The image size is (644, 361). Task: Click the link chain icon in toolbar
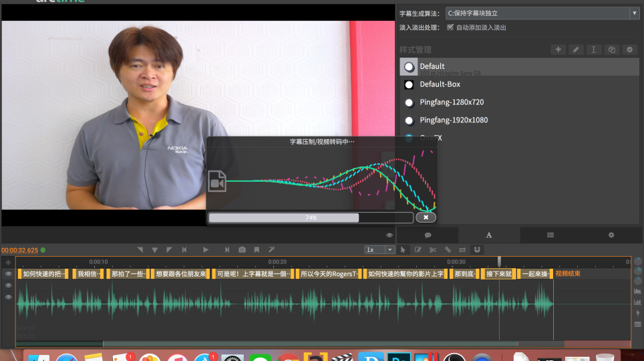[448, 250]
